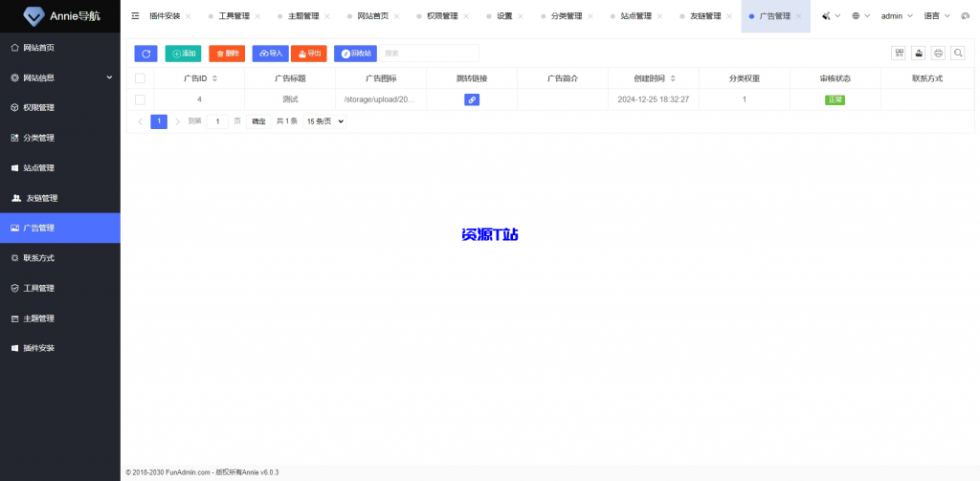Print the table via printer icon
The height and width of the screenshot is (481, 980).
[938, 54]
